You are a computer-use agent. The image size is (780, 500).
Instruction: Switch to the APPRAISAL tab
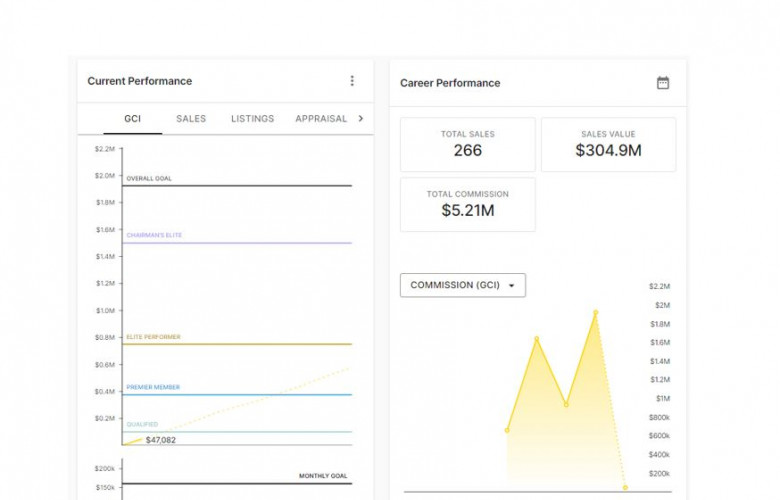pos(321,118)
